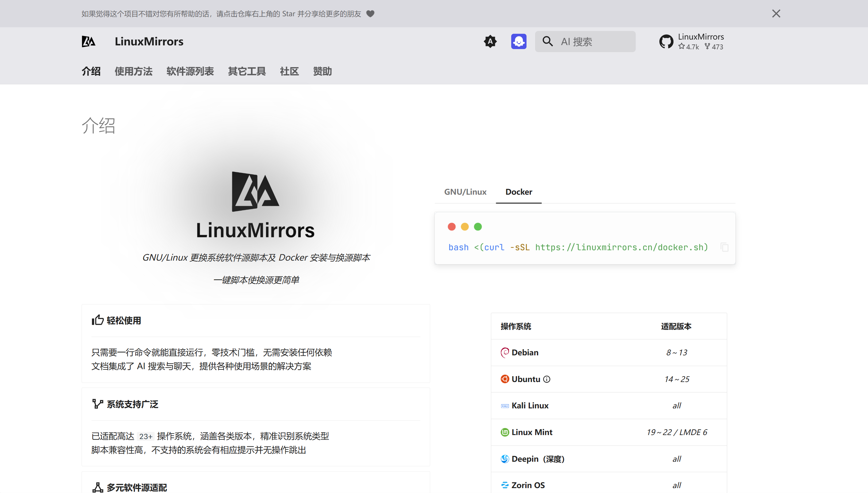Show the Ubuntu info tooltip icon

(546, 379)
